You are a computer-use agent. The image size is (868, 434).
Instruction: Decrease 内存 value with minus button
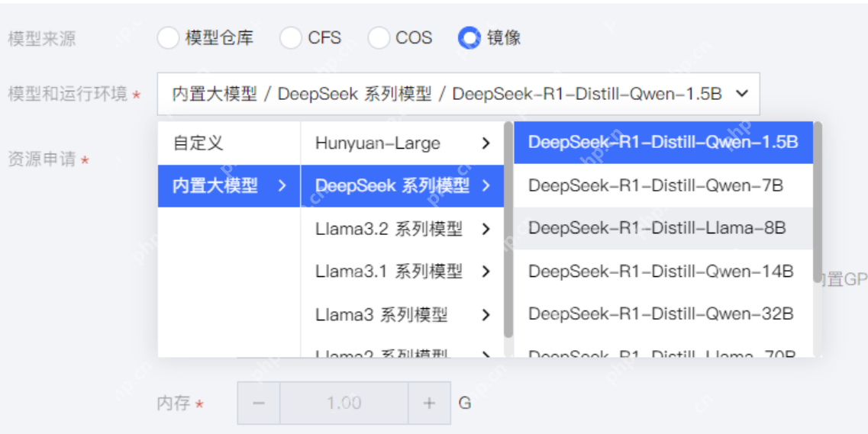(x=259, y=403)
